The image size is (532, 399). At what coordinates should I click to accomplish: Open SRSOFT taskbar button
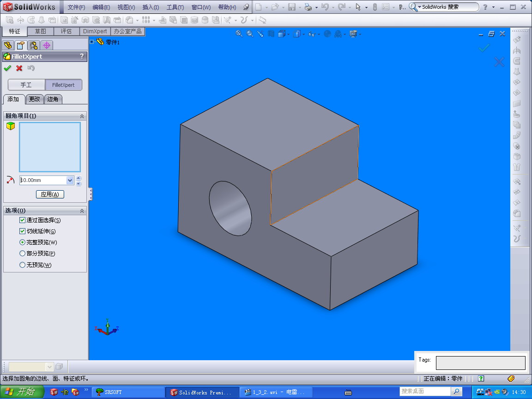point(127,392)
